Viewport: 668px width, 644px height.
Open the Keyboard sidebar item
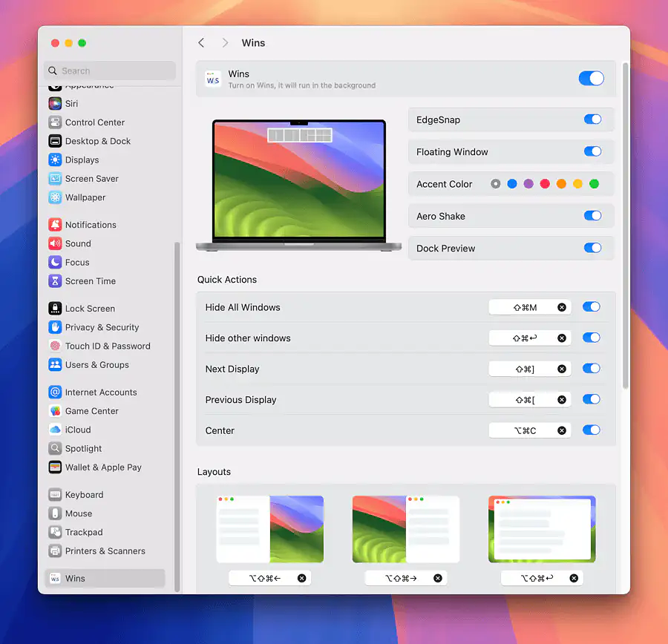[x=84, y=495]
